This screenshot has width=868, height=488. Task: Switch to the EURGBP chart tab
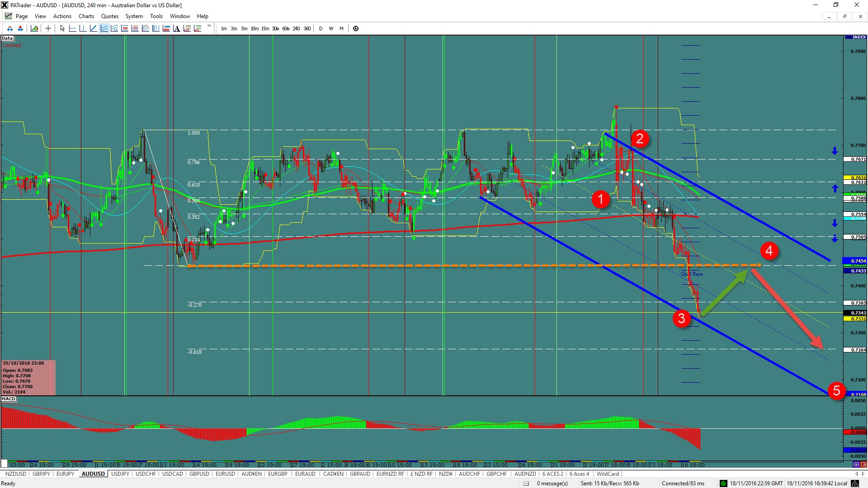(278, 474)
